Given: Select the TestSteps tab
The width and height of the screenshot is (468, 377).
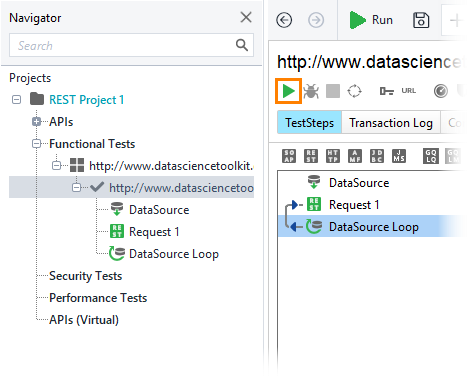Looking at the screenshot, I should pyautogui.click(x=309, y=123).
